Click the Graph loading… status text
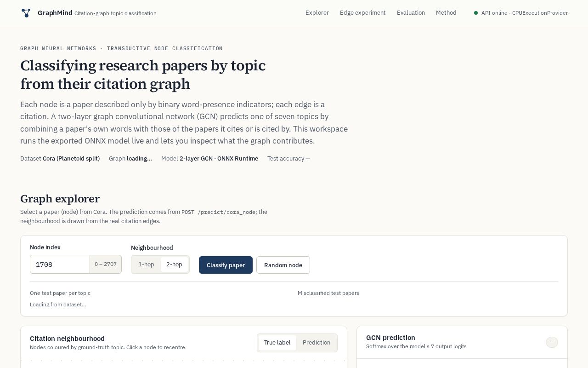Viewport: 588px width, 368px height. [x=130, y=159]
